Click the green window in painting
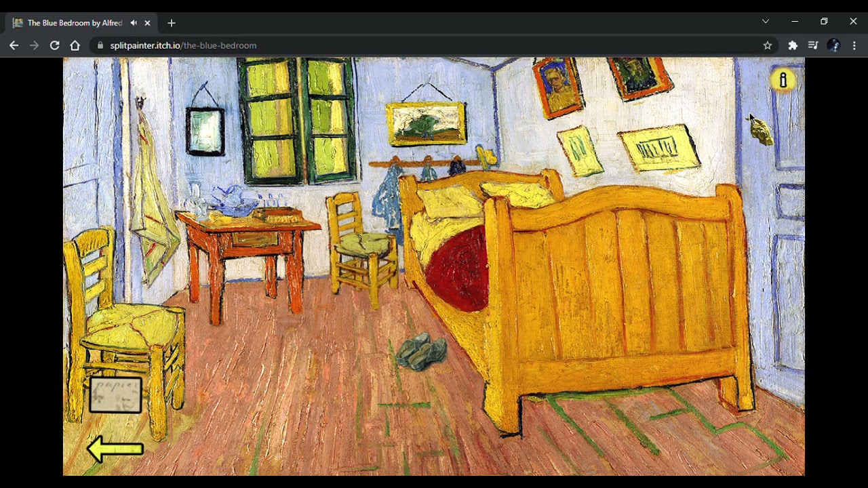This screenshot has height=488, width=868. point(298,122)
